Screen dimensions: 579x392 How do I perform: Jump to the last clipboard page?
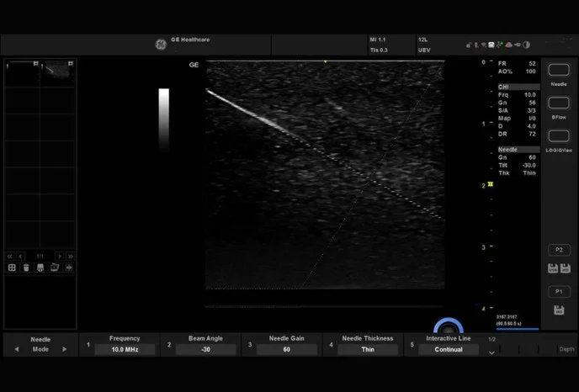click(71, 256)
